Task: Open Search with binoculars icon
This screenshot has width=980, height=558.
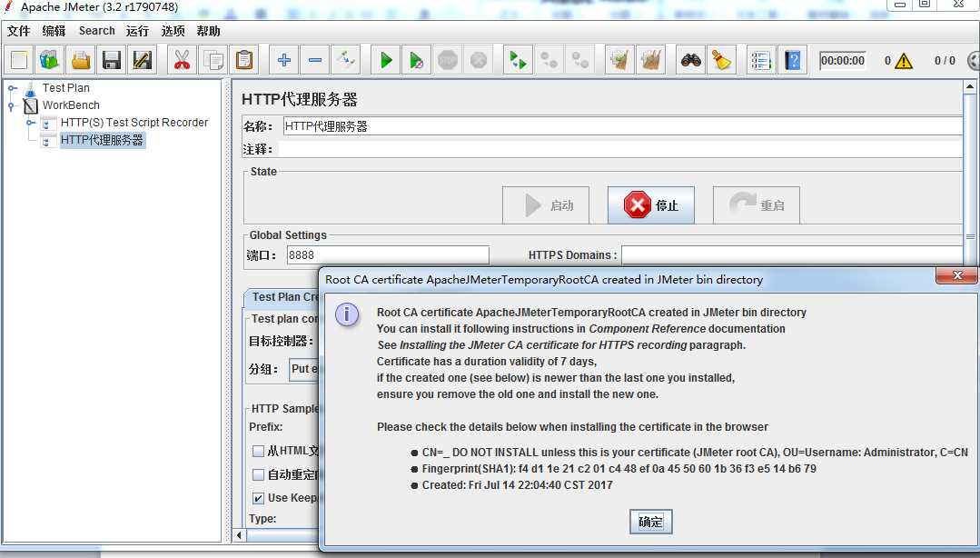Action: pyautogui.click(x=690, y=61)
